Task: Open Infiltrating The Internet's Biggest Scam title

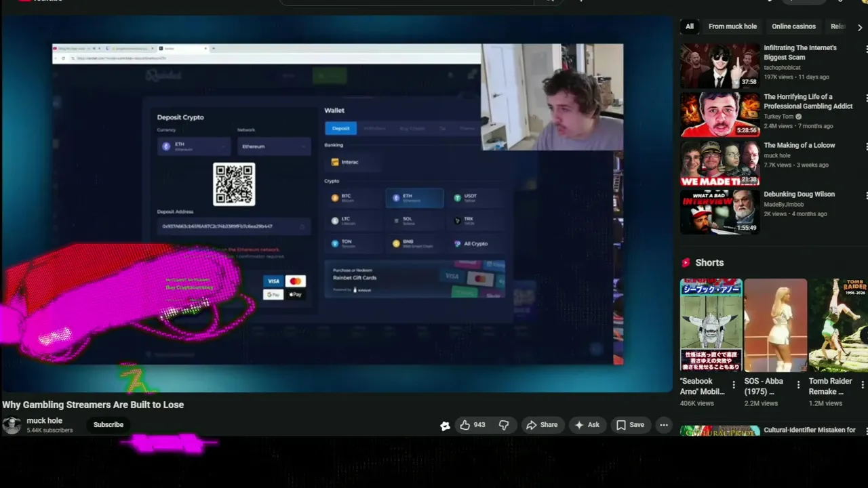Action: click(800, 53)
